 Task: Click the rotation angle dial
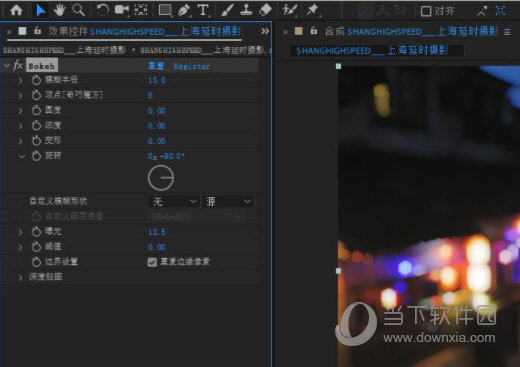point(161,178)
